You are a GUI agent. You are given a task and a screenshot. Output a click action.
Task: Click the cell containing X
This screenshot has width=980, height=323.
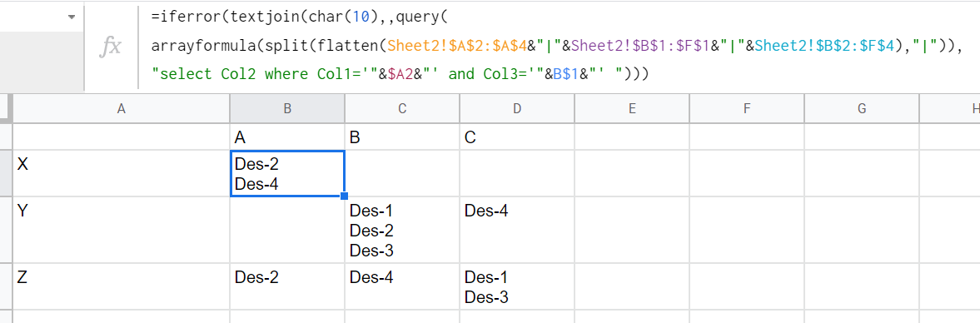tap(122, 173)
